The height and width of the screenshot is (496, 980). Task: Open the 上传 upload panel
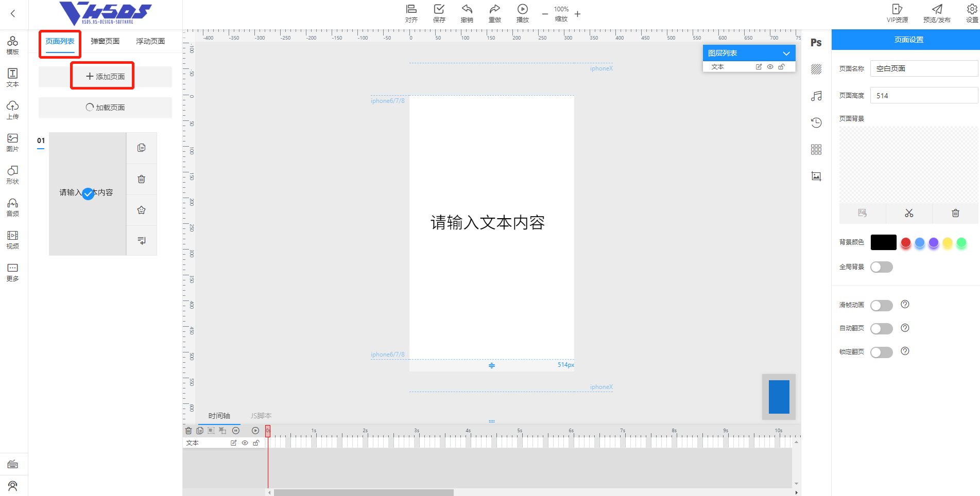pyautogui.click(x=12, y=110)
